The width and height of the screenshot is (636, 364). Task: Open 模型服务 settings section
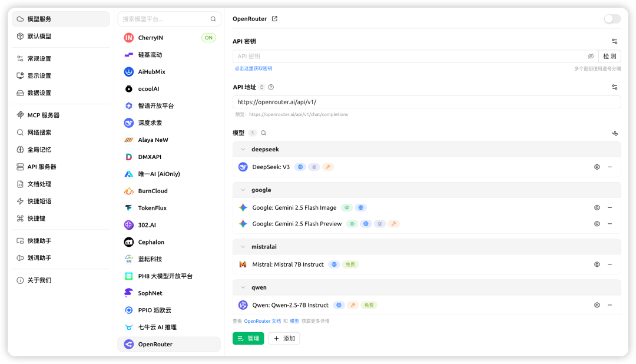click(x=61, y=19)
